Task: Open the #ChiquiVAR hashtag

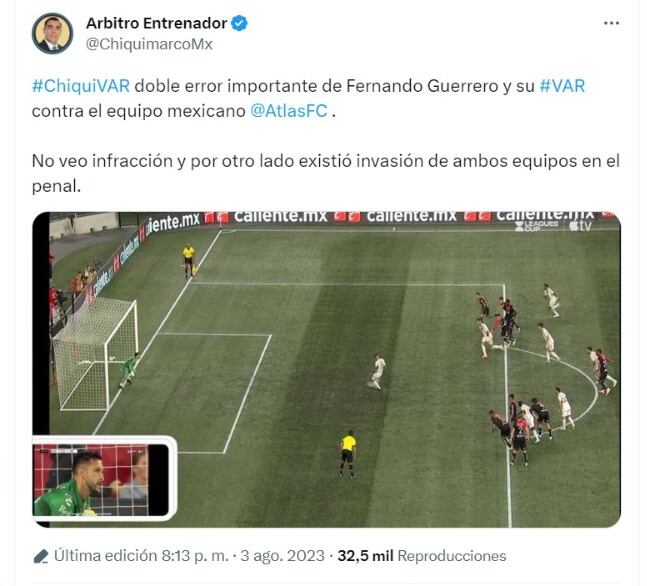Action: 81,86
